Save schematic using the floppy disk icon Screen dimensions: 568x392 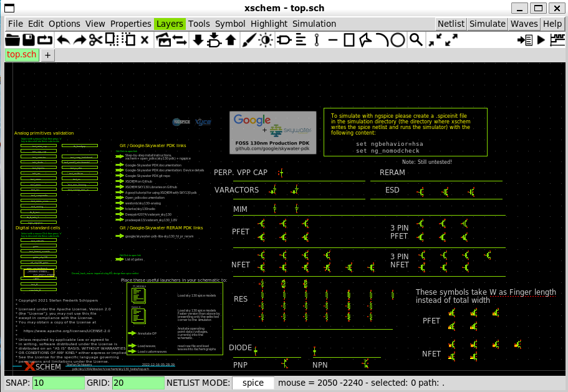(29, 40)
